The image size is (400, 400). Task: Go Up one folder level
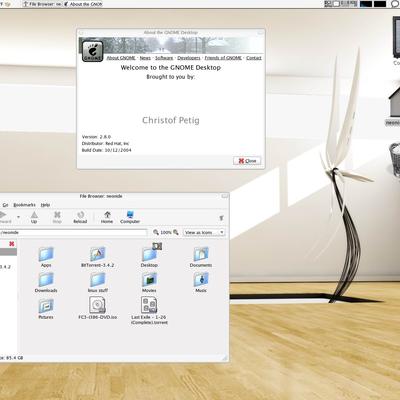34,217
